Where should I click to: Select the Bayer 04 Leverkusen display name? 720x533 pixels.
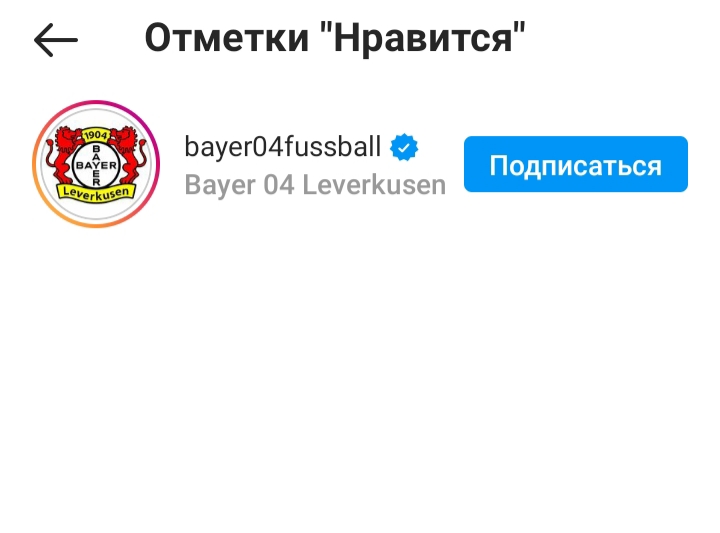point(315,185)
